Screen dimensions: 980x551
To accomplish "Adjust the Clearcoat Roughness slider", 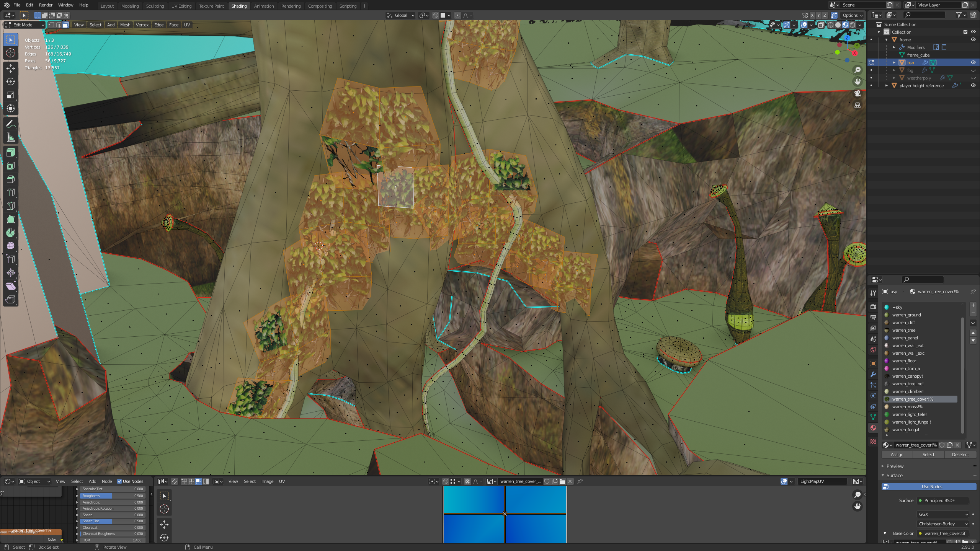I will (113, 534).
